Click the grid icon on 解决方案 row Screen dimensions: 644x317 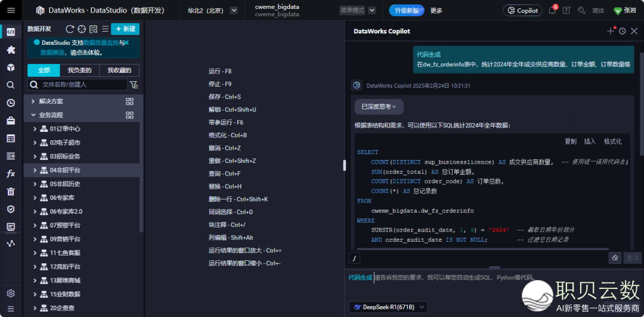pos(130,101)
